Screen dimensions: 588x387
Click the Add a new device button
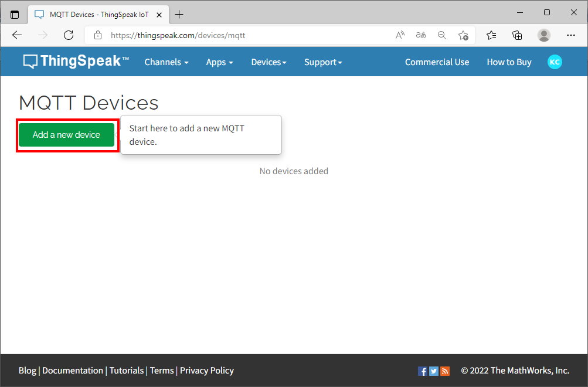(66, 135)
